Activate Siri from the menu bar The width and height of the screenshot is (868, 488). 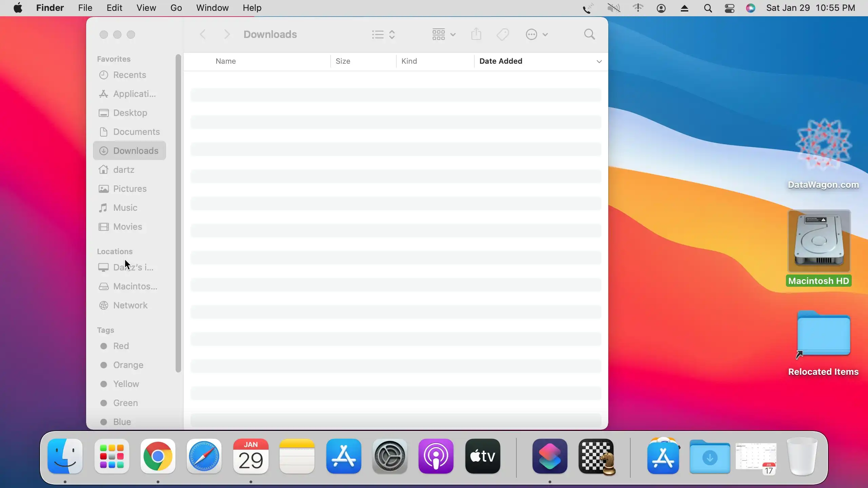coord(750,8)
